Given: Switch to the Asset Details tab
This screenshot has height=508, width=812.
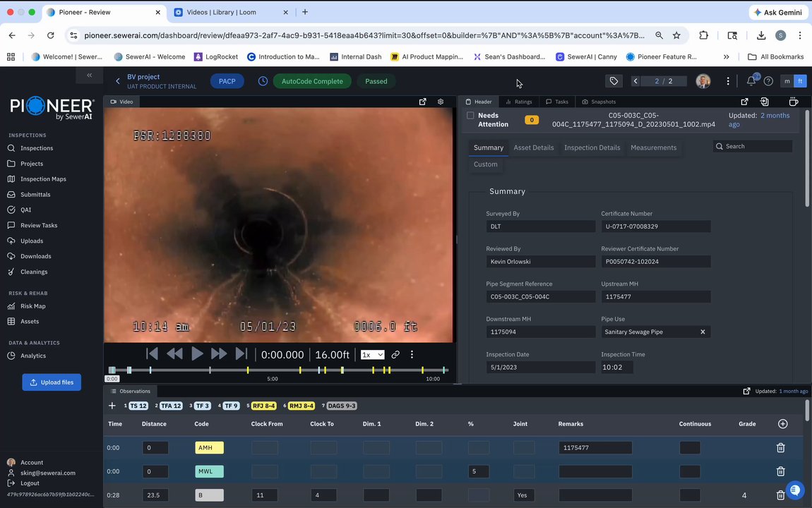Looking at the screenshot, I should click(533, 147).
